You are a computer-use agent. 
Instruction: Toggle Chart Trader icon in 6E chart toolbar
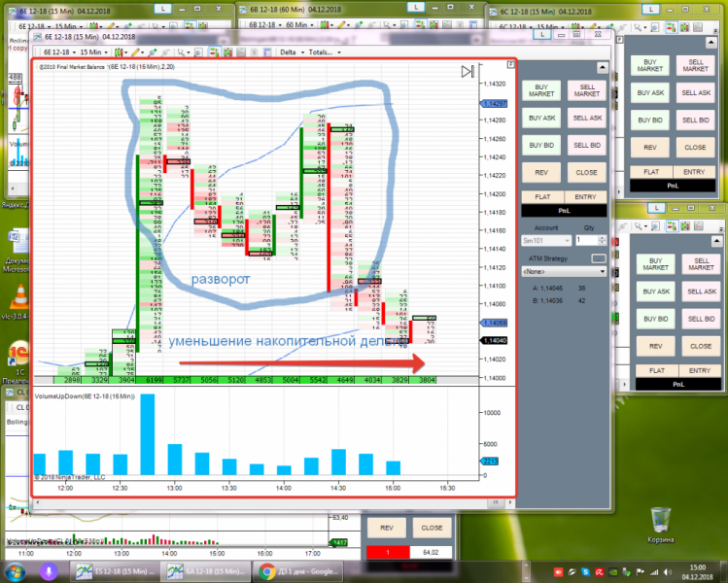click(x=214, y=52)
